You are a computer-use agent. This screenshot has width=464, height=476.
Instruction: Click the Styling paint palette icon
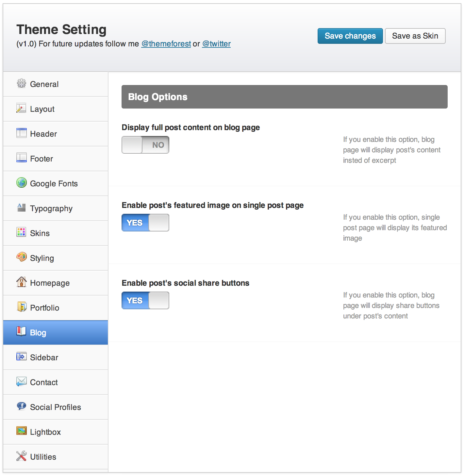click(x=21, y=257)
